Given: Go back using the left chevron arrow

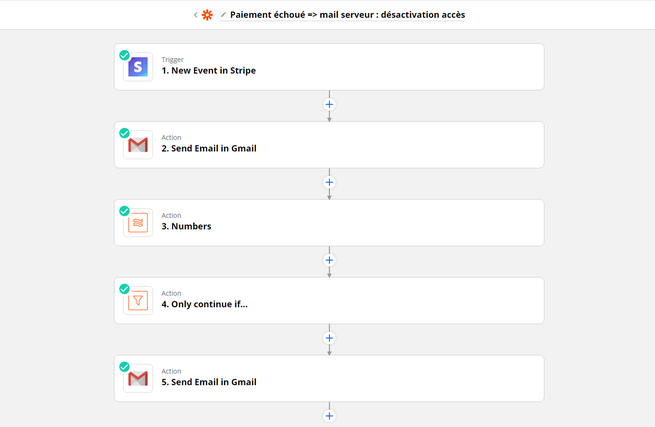Looking at the screenshot, I should [195, 15].
